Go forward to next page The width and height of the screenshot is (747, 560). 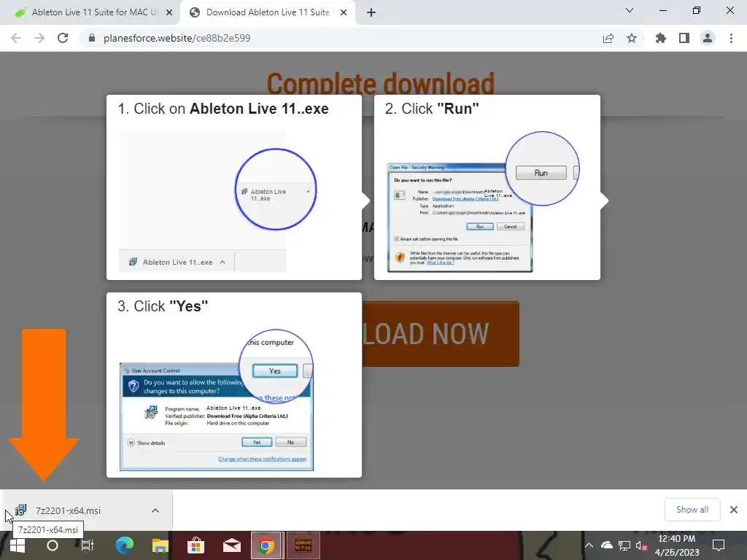(39, 38)
